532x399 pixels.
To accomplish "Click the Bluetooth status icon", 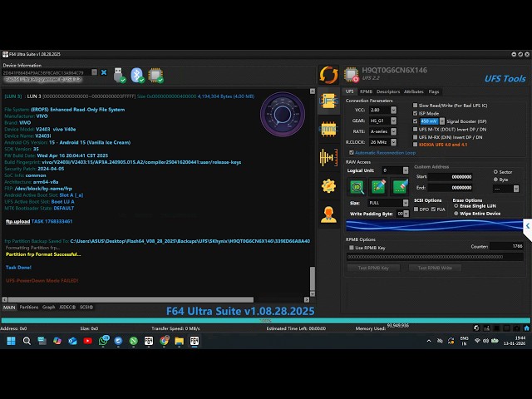I will (137, 75).
